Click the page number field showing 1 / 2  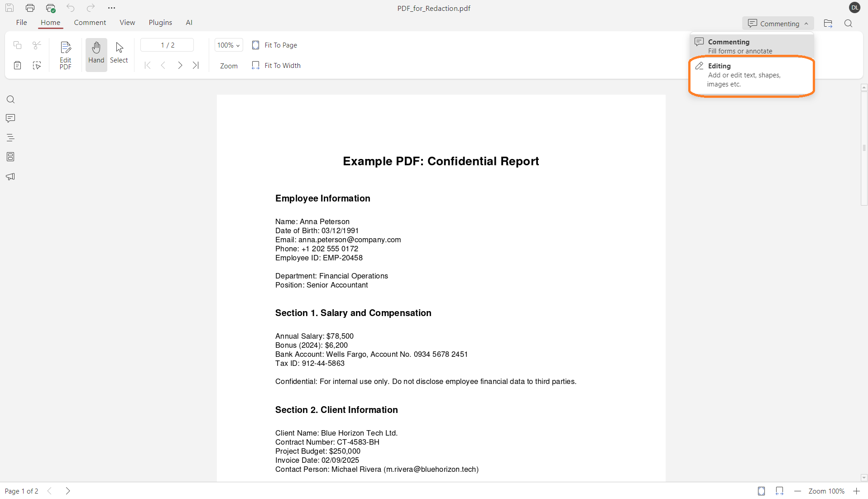tap(167, 45)
